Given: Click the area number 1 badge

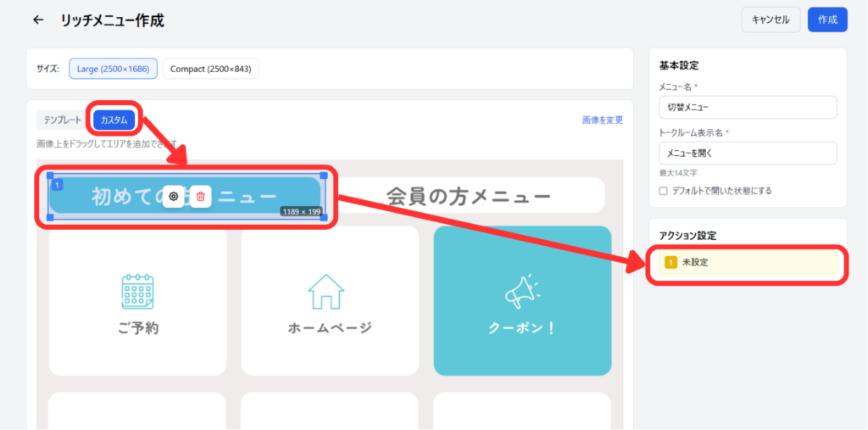Looking at the screenshot, I should 57,184.
